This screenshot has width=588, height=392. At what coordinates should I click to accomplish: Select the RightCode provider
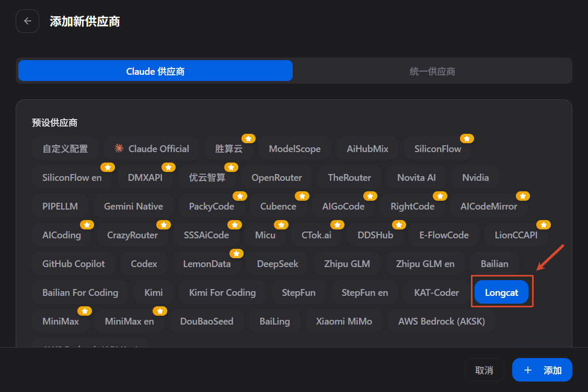[412, 206]
